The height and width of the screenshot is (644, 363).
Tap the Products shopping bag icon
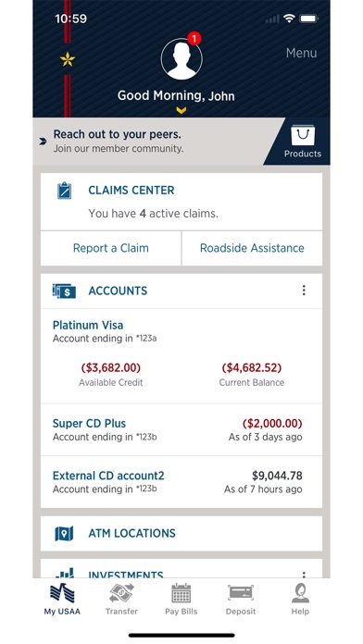[303, 136]
